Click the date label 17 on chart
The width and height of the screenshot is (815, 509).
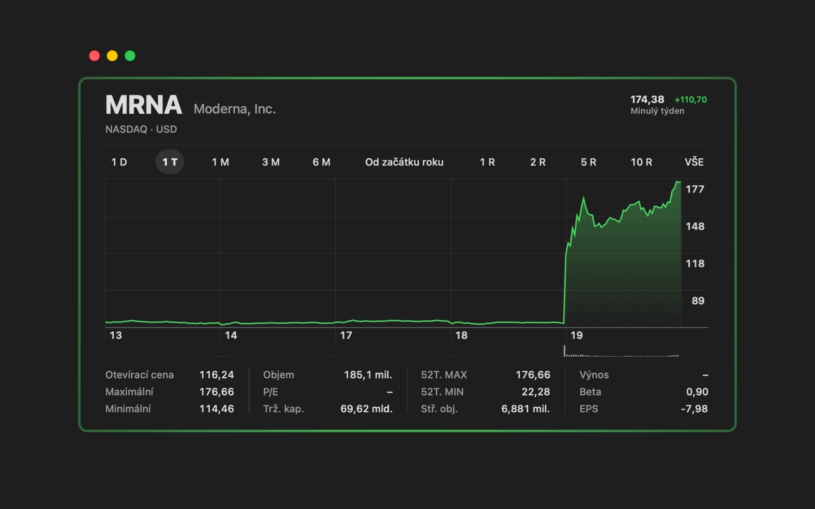(x=346, y=336)
